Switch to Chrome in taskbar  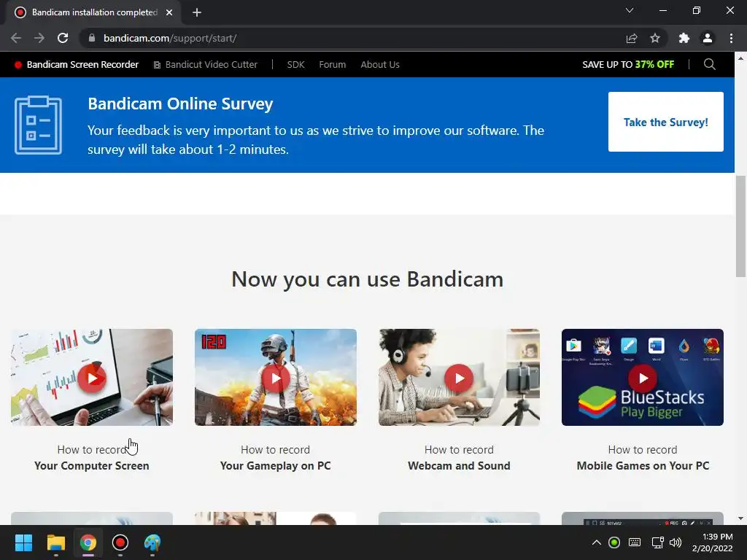click(x=88, y=542)
